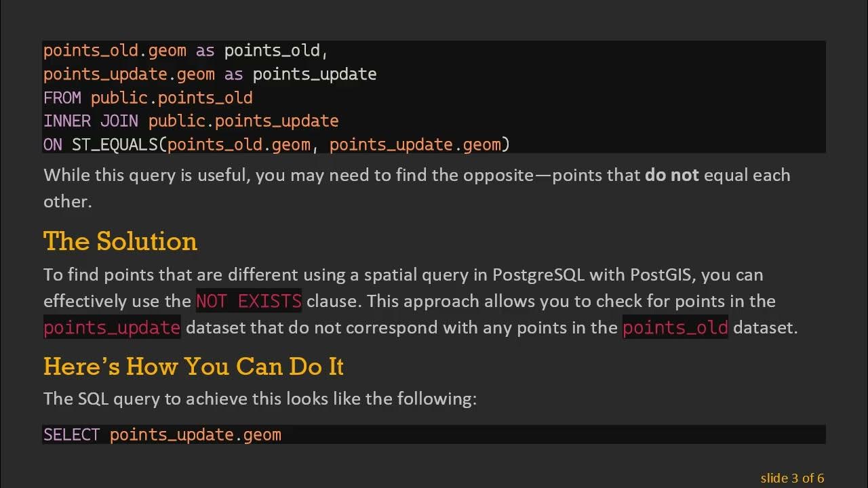Click the "While this query is useful" sentence
The image size is (868, 488).
(416, 176)
